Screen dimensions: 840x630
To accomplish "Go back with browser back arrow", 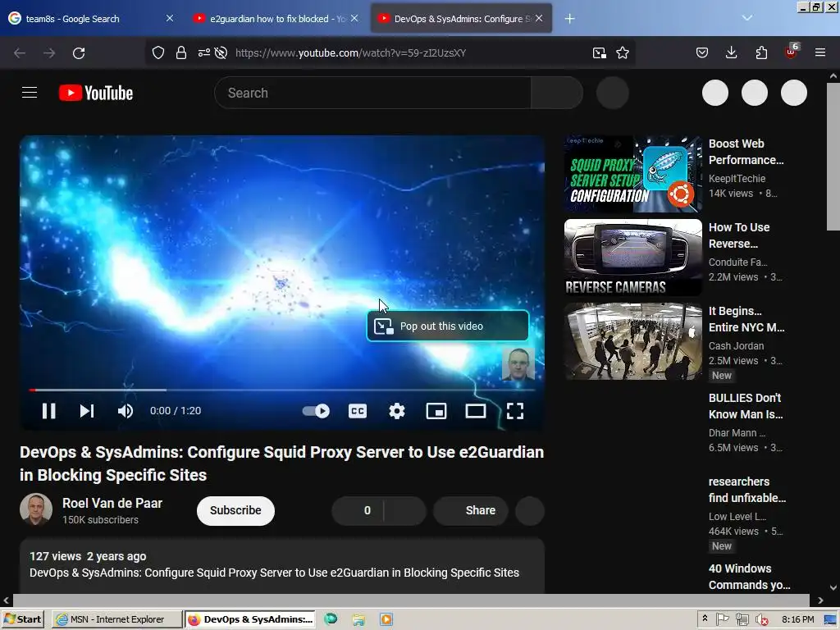I will coord(20,53).
